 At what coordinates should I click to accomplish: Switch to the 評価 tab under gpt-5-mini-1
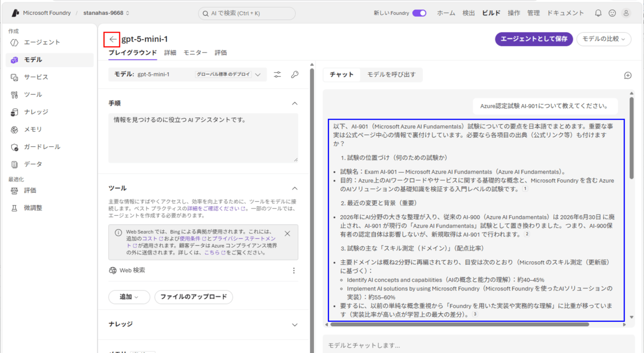coord(220,53)
